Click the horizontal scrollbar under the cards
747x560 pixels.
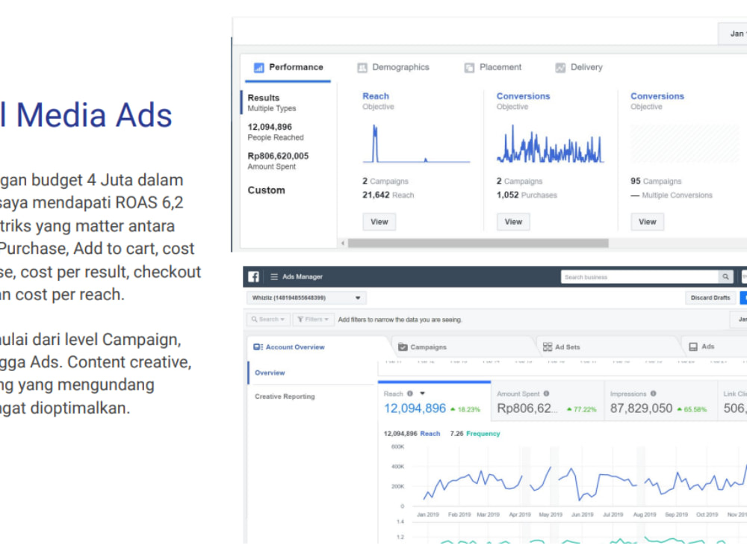click(478, 243)
